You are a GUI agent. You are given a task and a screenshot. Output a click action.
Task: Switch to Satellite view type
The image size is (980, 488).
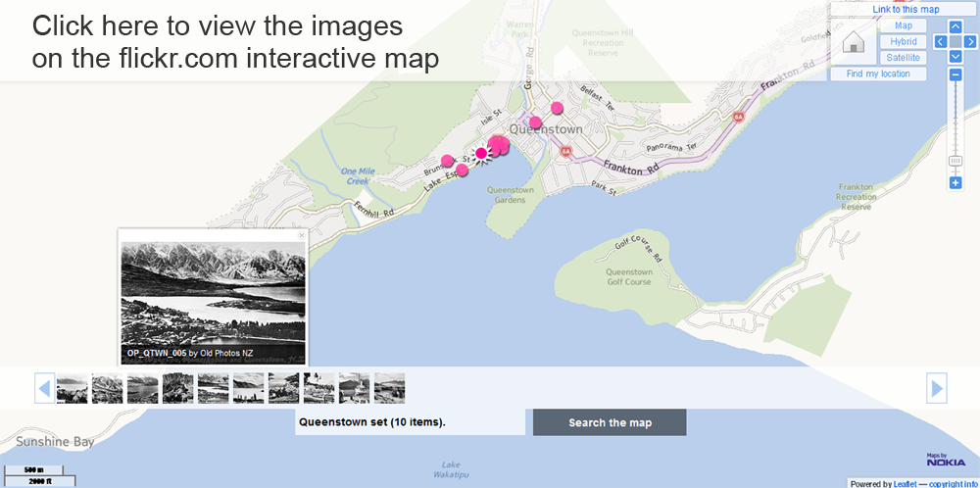tap(903, 58)
